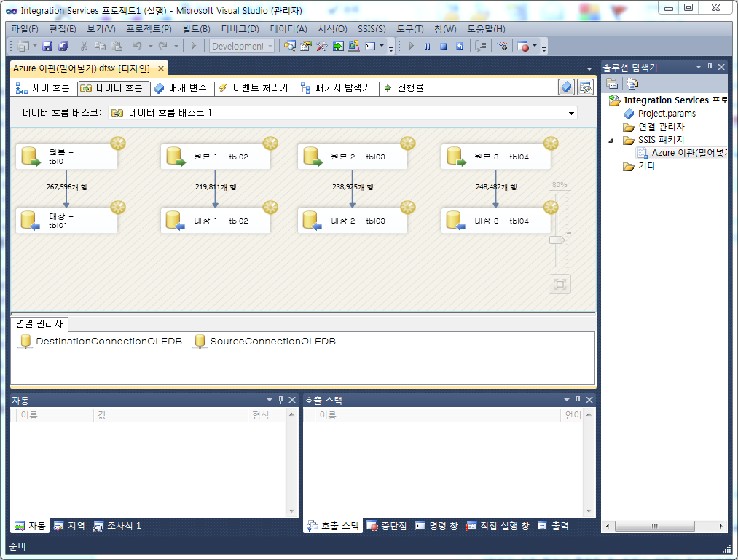738x560 pixels.
Task: Switch to the 중단점 tab
Action: [x=386, y=526]
